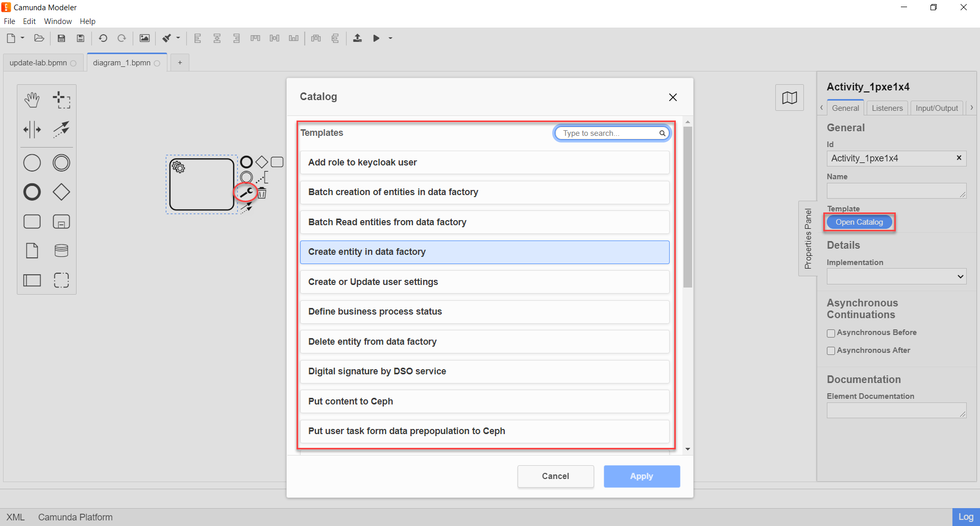Viewport: 980px width, 526px height.
Task: Click the save diagram as icon
Action: 81,38
